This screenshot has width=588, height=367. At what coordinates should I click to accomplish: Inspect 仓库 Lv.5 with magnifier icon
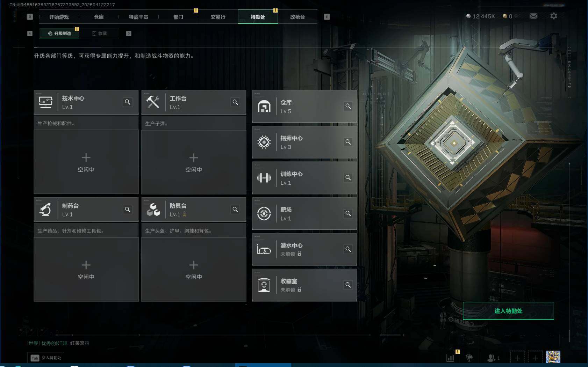pos(348,106)
